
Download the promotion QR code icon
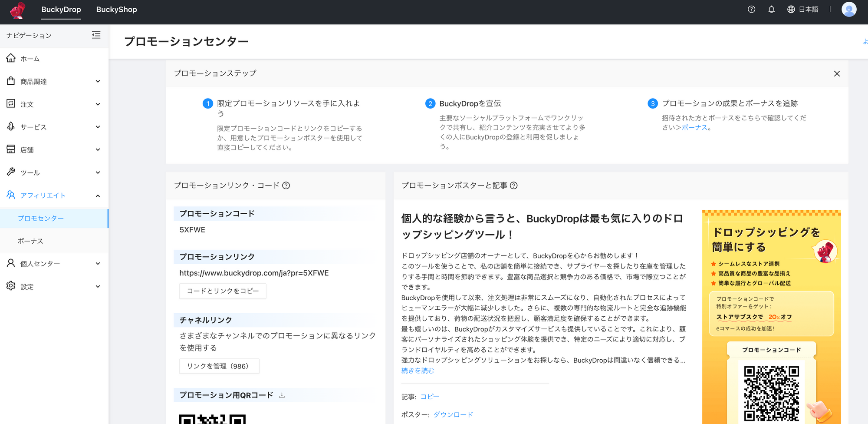tap(282, 395)
